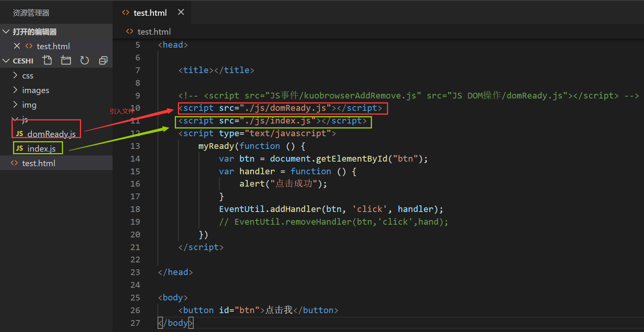Close test.html in the open editors list
The image size is (644, 332).
coord(17,46)
